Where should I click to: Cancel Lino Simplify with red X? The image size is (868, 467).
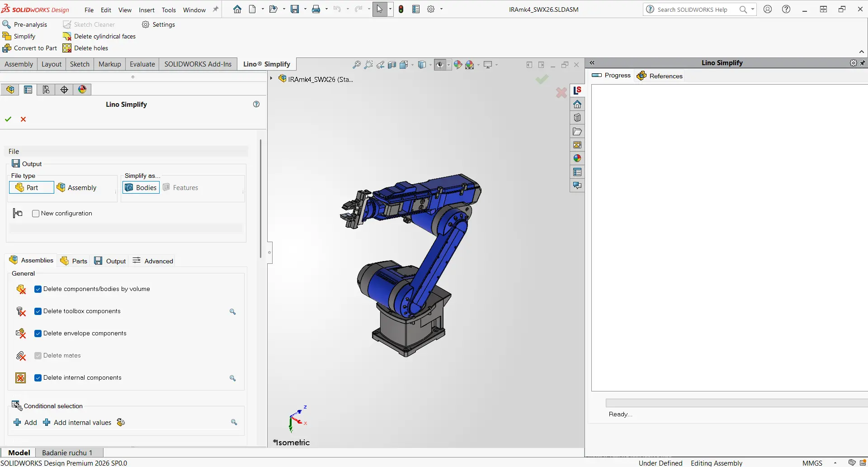pyautogui.click(x=24, y=119)
